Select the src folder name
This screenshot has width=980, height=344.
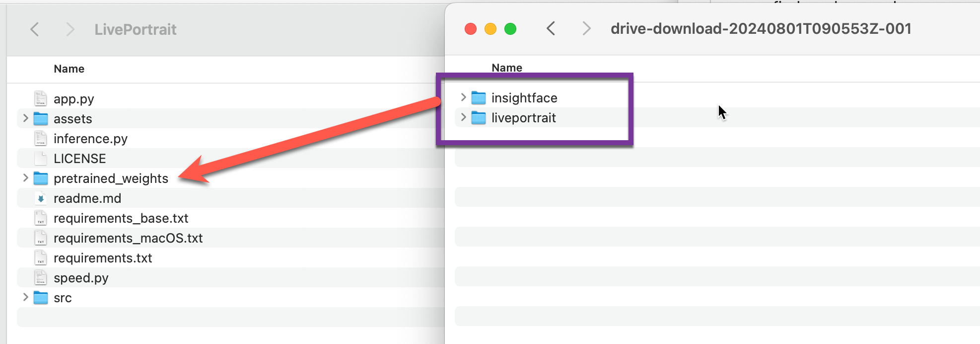click(x=63, y=298)
